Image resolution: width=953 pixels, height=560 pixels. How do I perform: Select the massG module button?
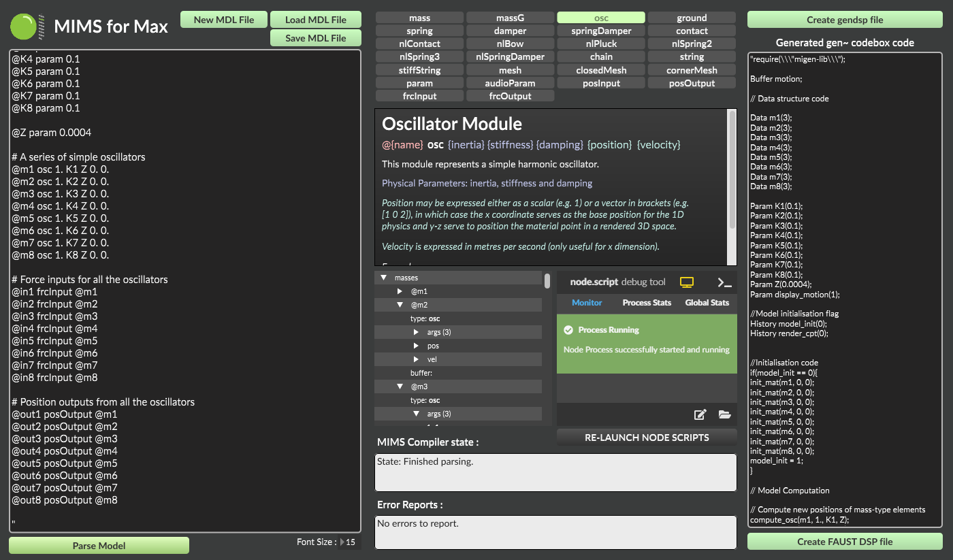(x=510, y=18)
